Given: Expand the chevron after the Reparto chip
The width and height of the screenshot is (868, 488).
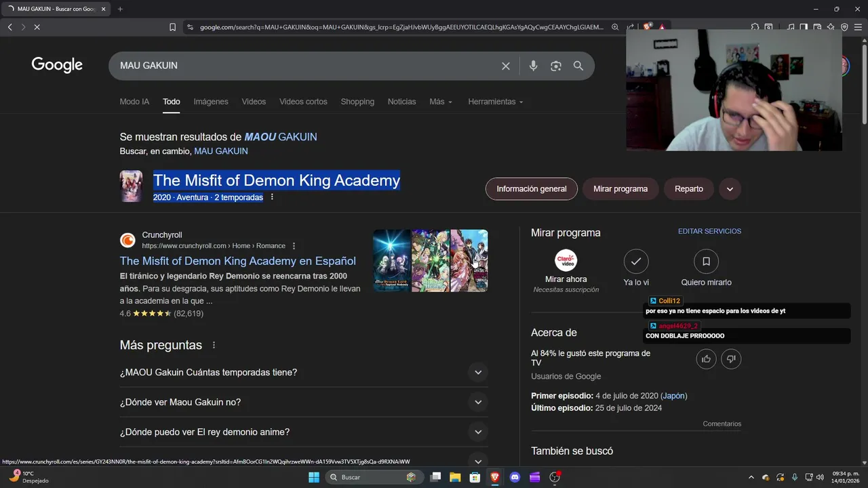Looking at the screenshot, I should pos(730,189).
